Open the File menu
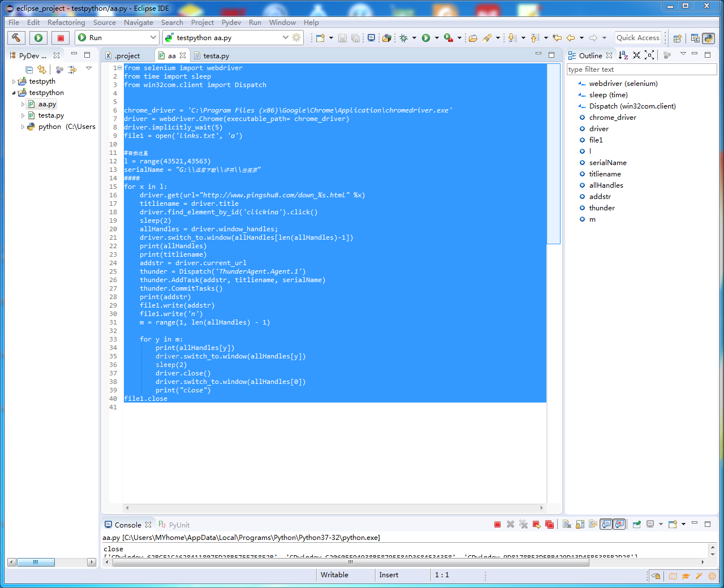The height and width of the screenshot is (588, 724). [x=14, y=23]
